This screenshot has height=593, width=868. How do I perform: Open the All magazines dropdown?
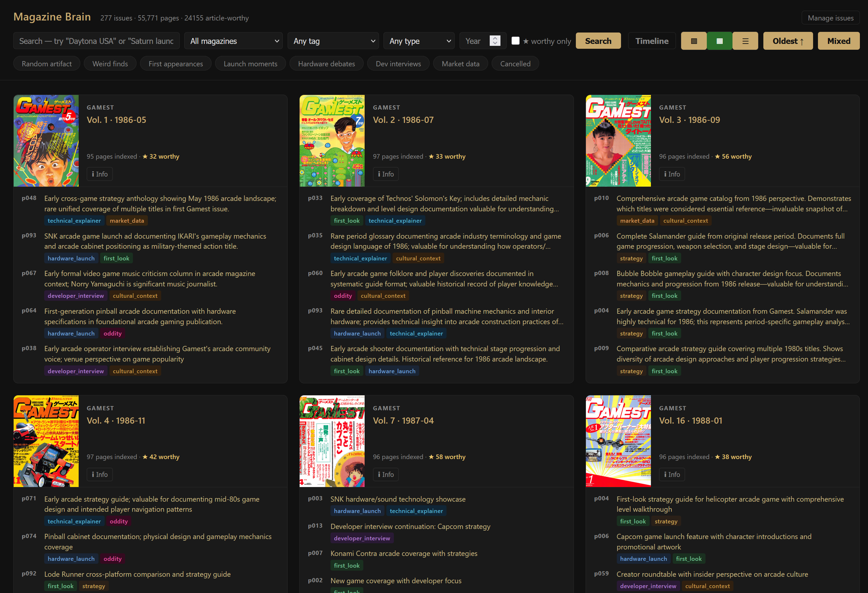tap(234, 41)
